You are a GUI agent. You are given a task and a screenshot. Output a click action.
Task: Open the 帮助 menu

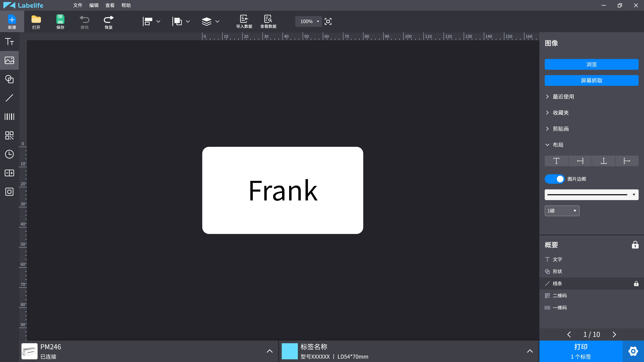click(x=126, y=5)
